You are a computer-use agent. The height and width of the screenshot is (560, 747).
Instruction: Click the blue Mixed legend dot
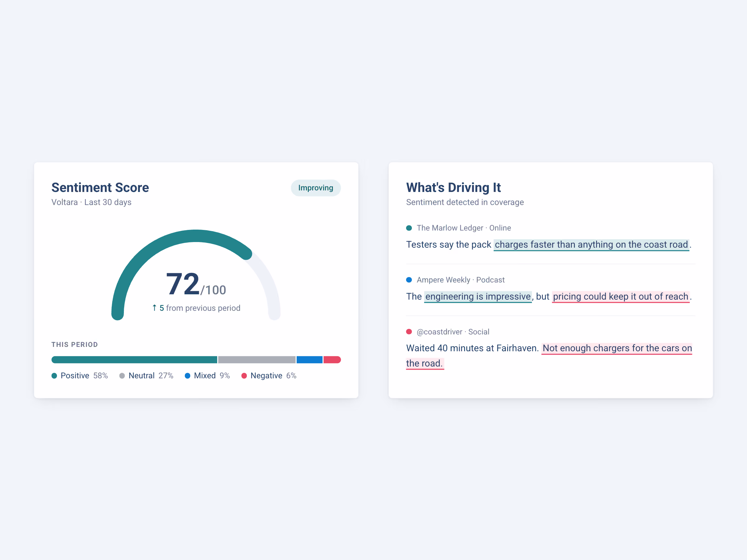click(187, 376)
